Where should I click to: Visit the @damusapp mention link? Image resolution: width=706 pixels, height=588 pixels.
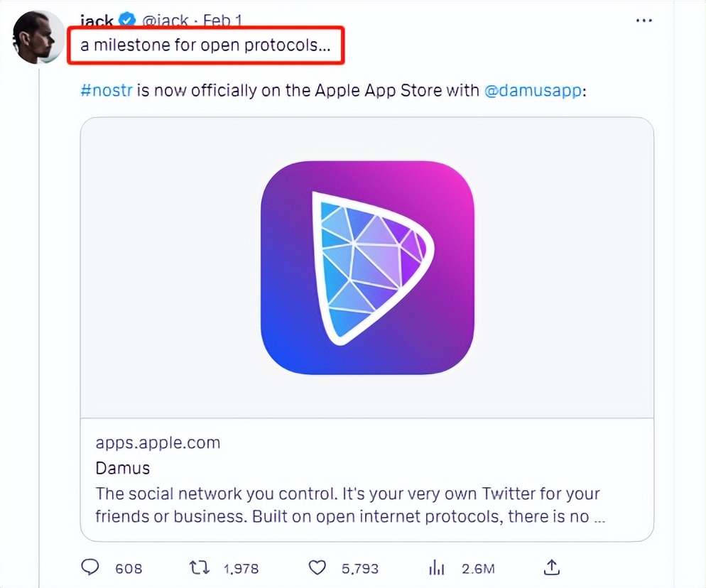(x=533, y=92)
